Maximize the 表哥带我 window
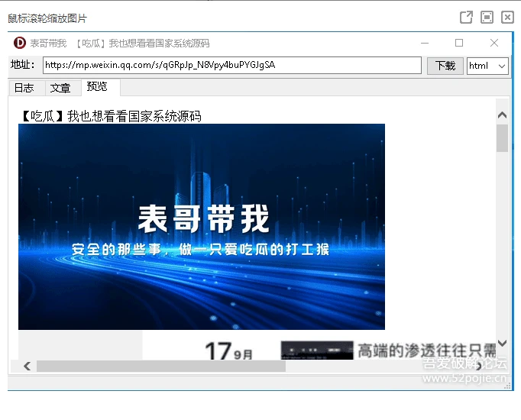The image size is (521, 420). coord(459,43)
